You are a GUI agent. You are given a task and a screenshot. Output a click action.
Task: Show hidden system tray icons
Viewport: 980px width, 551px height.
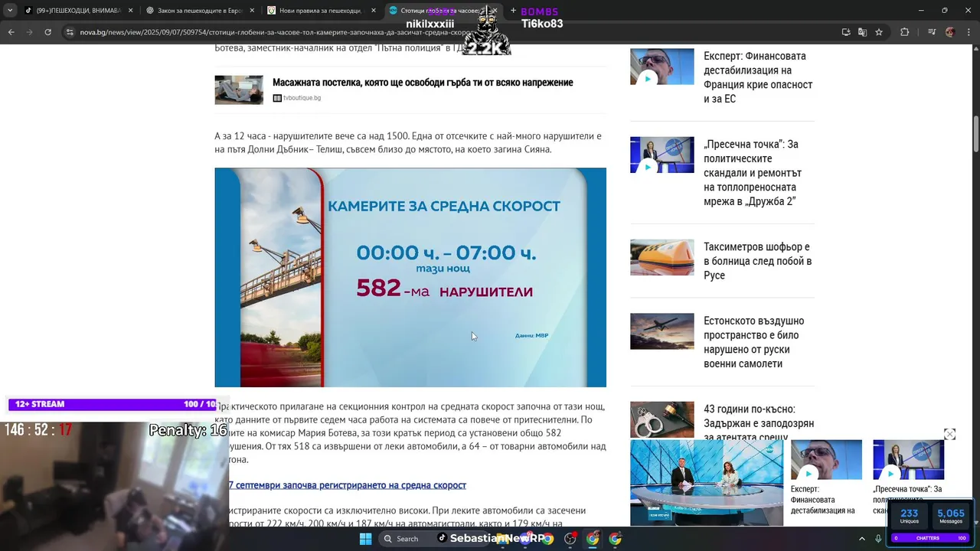[x=861, y=539]
